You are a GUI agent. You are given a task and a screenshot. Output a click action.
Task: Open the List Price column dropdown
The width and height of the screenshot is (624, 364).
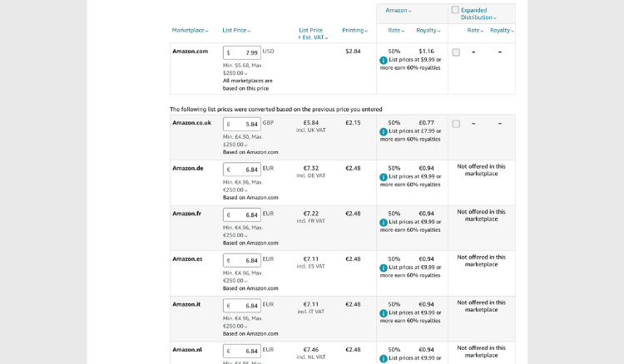[236, 30]
